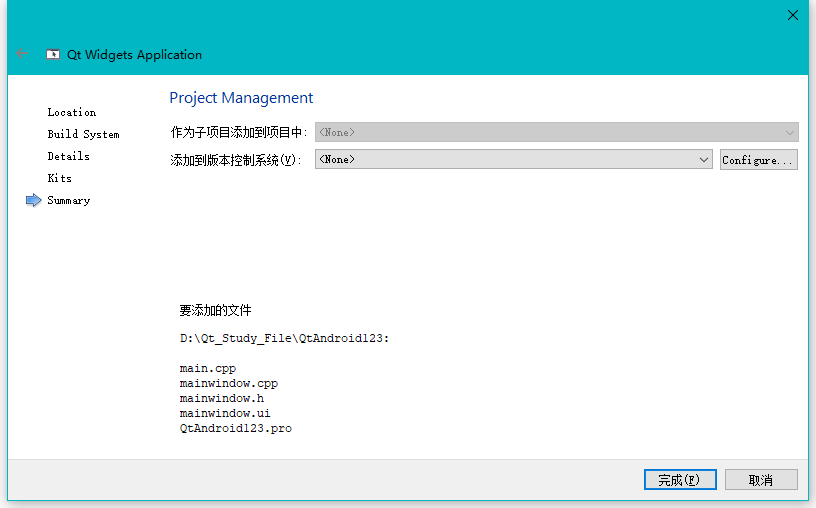Go back using the arrow icon

coord(22,53)
